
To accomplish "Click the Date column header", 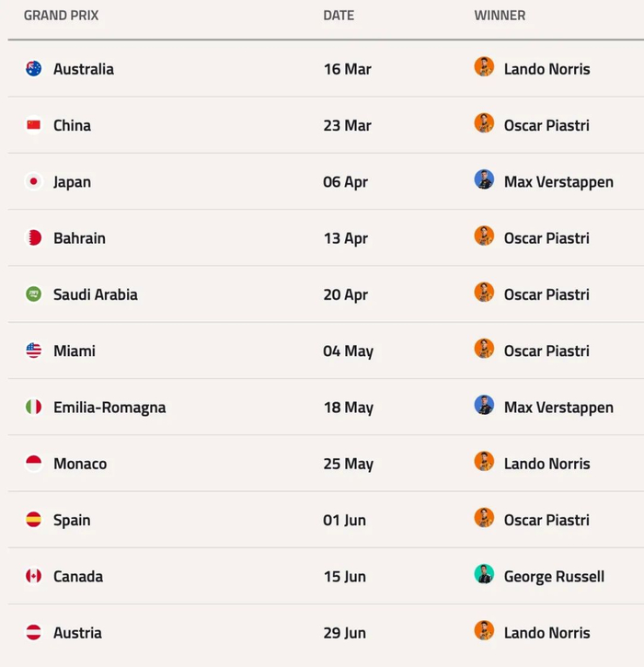I will click(x=339, y=16).
